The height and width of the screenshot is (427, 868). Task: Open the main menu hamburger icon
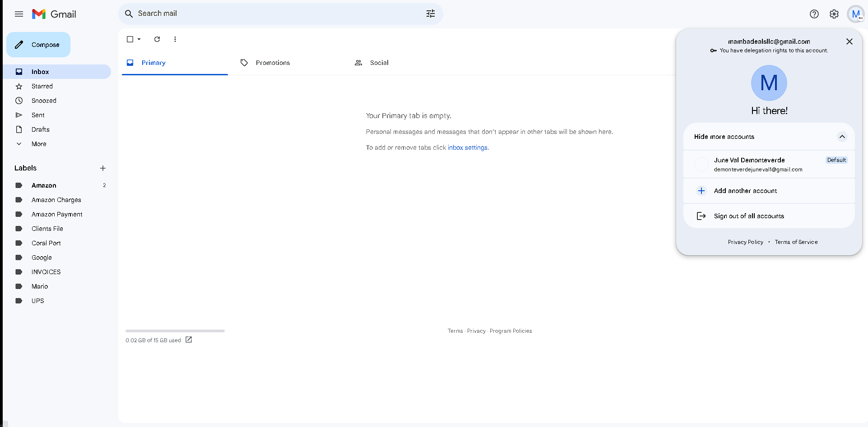tap(19, 14)
